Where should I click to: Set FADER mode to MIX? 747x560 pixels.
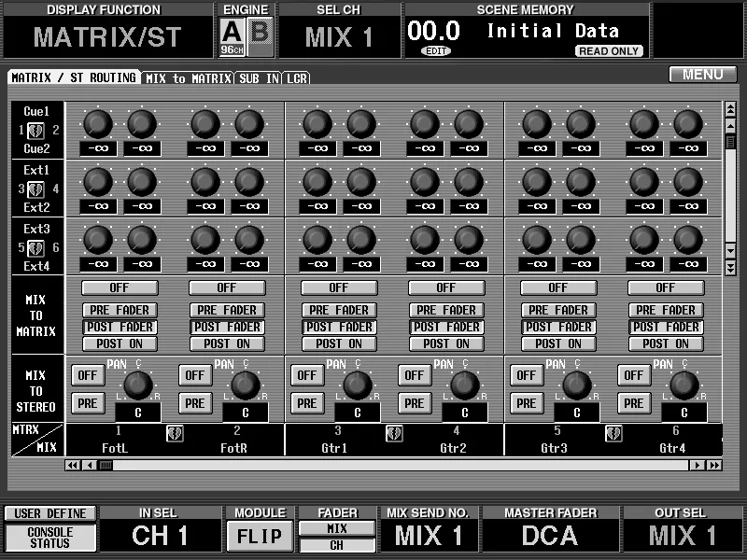337,528
